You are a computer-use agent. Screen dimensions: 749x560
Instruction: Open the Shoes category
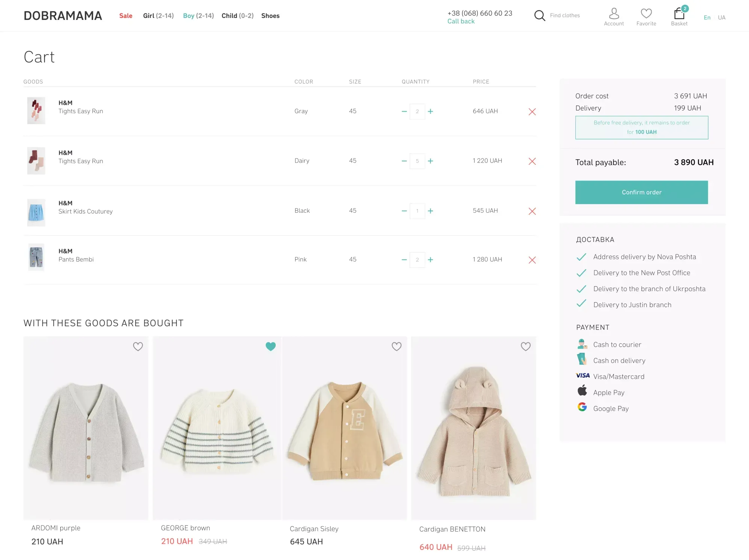(270, 16)
